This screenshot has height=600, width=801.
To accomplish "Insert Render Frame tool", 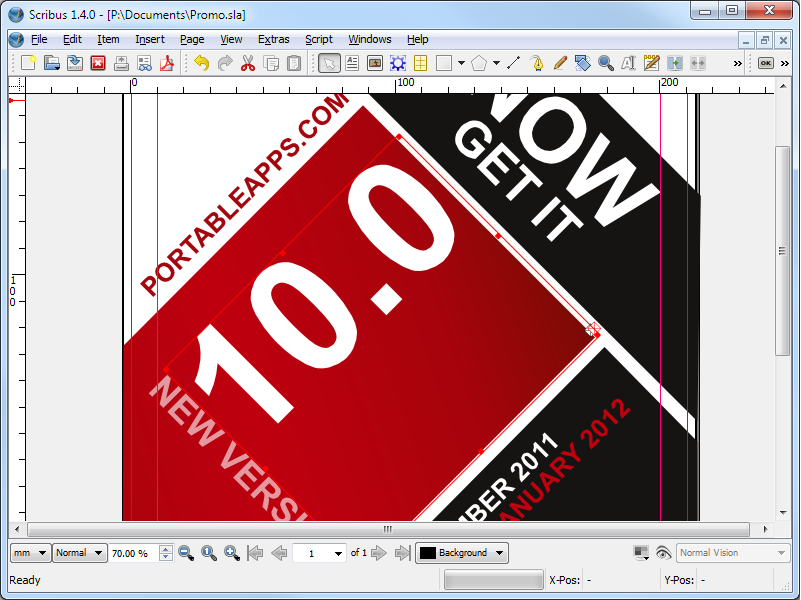I will click(x=397, y=63).
